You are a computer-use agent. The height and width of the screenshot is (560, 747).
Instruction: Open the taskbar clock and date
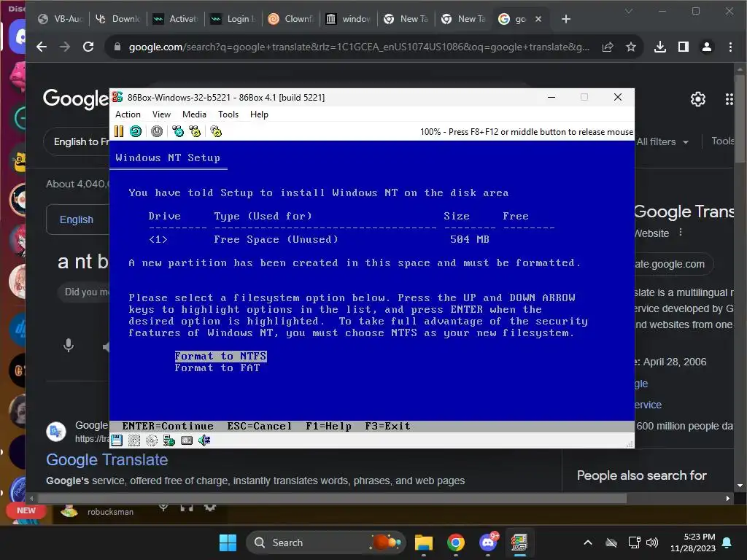(x=693, y=542)
